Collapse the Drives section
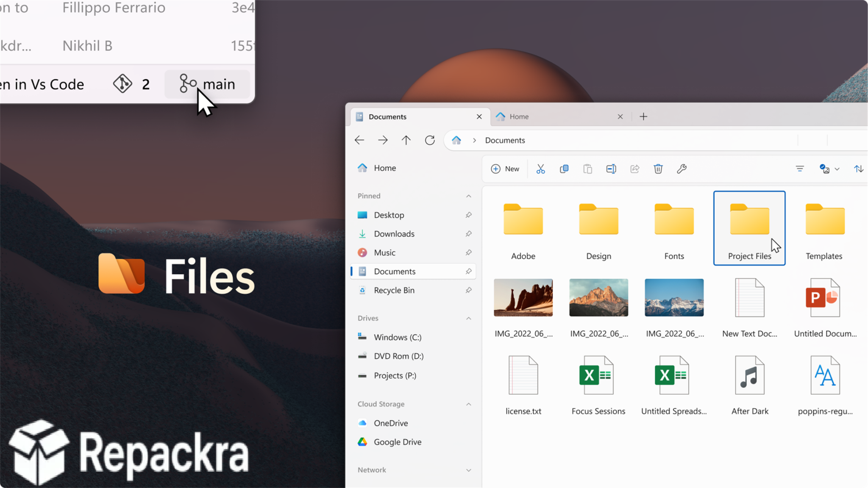This screenshot has width=868, height=488. pyautogui.click(x=468, y=319)
